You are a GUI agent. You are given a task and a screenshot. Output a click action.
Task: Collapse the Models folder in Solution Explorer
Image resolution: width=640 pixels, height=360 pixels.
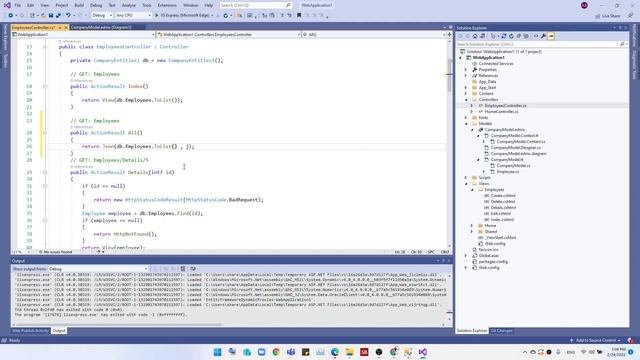point(466,124)
